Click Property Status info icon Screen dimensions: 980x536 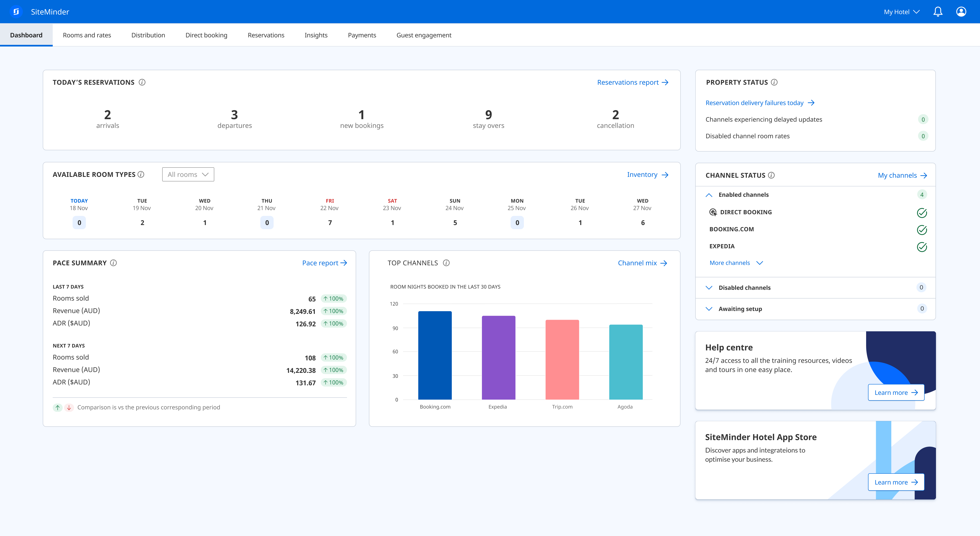[x=774, y=82]
